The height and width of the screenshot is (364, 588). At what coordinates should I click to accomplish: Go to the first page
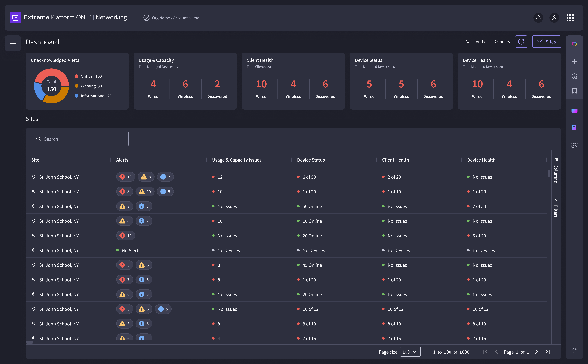click(x=485, y=352)
